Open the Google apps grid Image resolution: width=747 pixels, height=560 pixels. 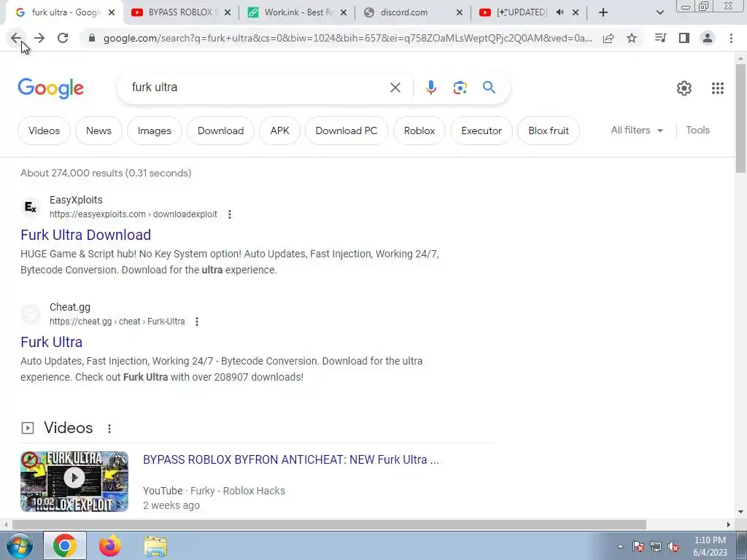pyautogui.click(x=718, y=88)
